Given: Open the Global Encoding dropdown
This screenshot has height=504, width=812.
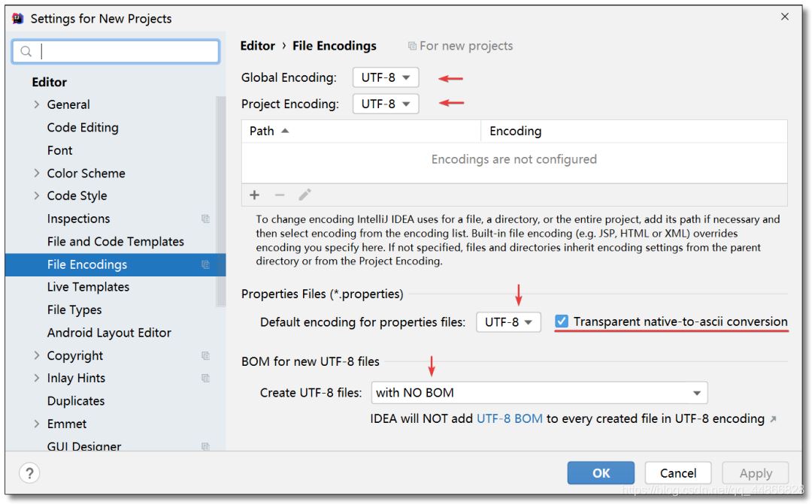Looking at the screenshot, I should (x=385, y=78).
